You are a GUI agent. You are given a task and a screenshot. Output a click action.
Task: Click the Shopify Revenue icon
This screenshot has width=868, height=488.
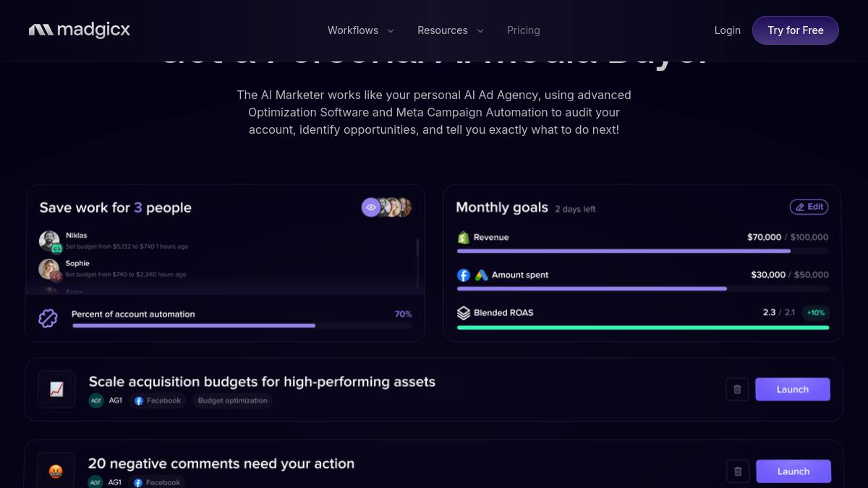(x=464, y=237)
